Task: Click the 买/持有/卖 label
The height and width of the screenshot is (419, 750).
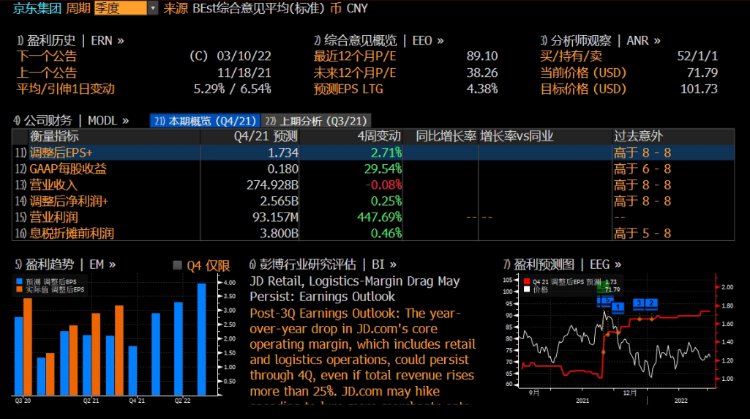Action: (571, 56)
